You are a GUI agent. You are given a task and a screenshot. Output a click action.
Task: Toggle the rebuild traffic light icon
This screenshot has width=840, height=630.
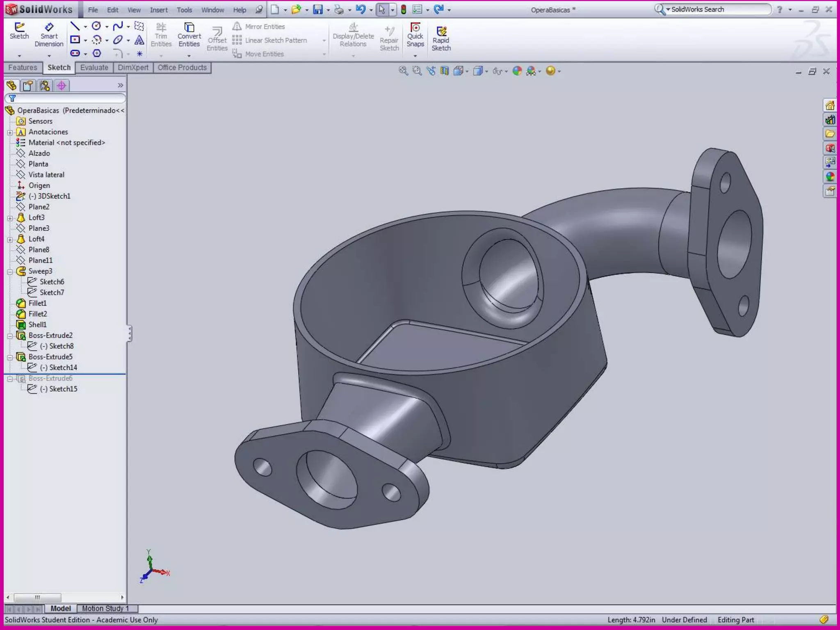[x=404, y=9]
